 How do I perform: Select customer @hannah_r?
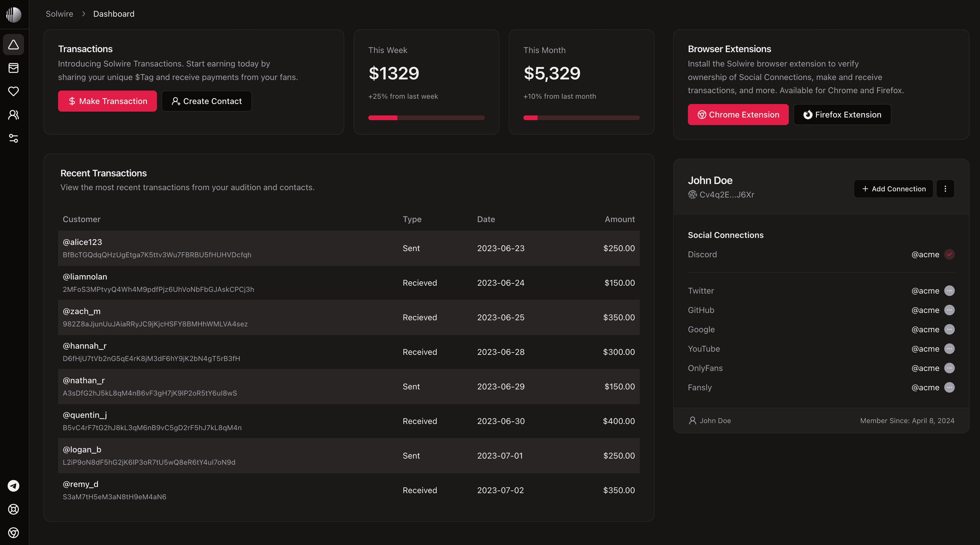click(x=84, y=346)
